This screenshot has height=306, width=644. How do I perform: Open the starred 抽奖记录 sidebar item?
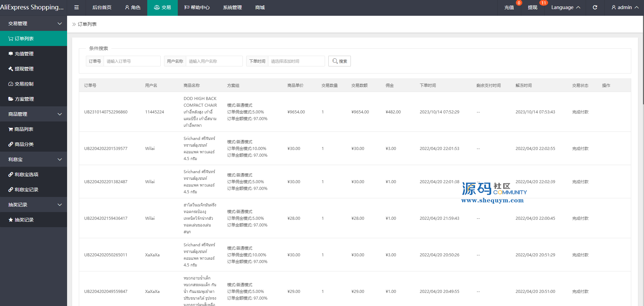click(x=34, y=220)
